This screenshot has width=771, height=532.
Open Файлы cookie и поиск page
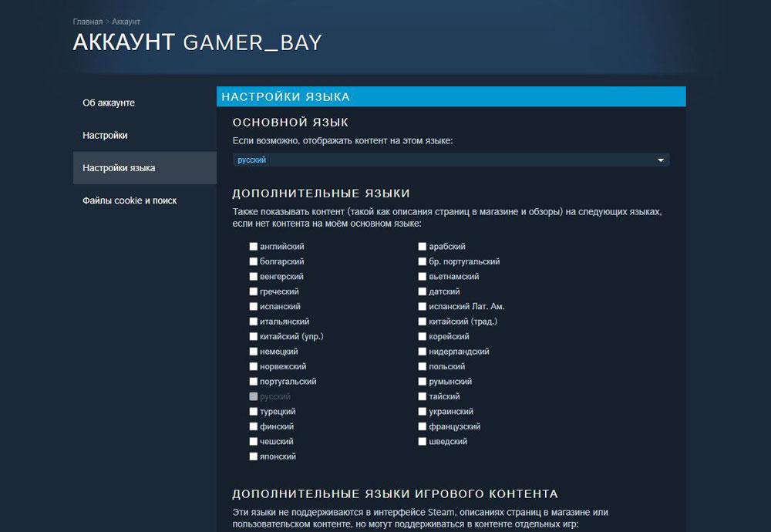pyautogui.click(x=130, y=200)
